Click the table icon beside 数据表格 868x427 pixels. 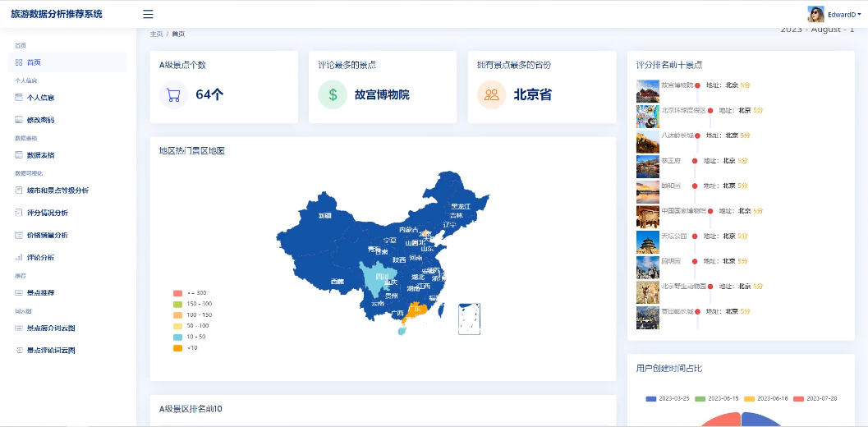coord(19,155)
